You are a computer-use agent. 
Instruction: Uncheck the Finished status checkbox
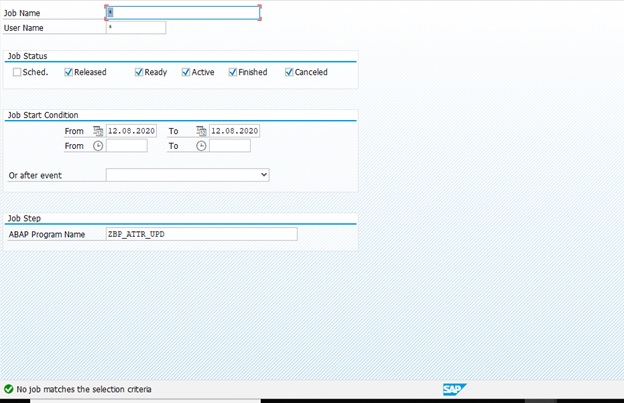(x=232, y=72)
